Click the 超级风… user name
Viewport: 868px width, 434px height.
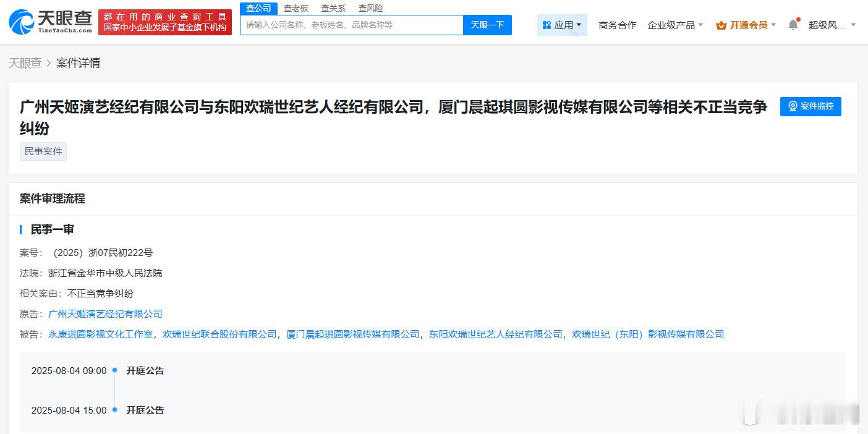827,25
